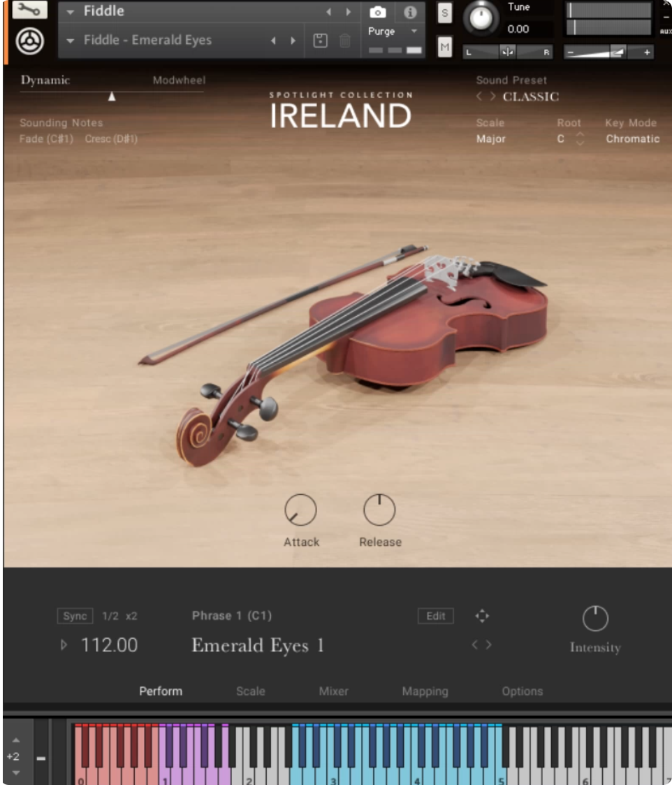Select next Sound Preset before CLASSIC

tap(493, 96)
